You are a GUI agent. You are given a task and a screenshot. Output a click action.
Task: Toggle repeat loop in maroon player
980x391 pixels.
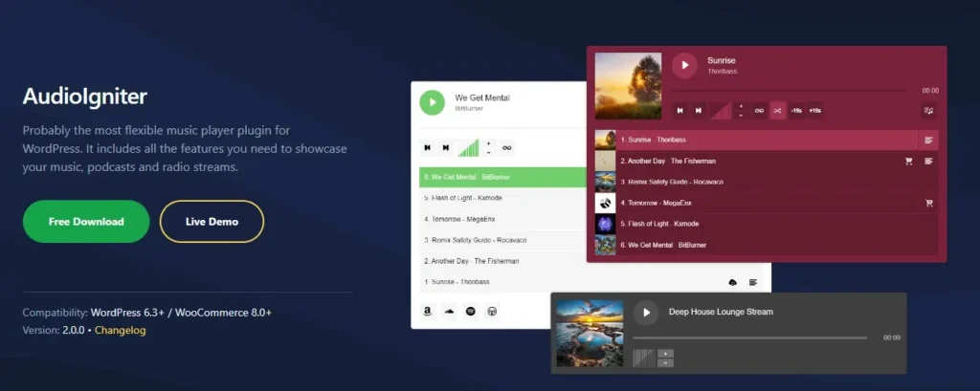click(x=759, y=111)
